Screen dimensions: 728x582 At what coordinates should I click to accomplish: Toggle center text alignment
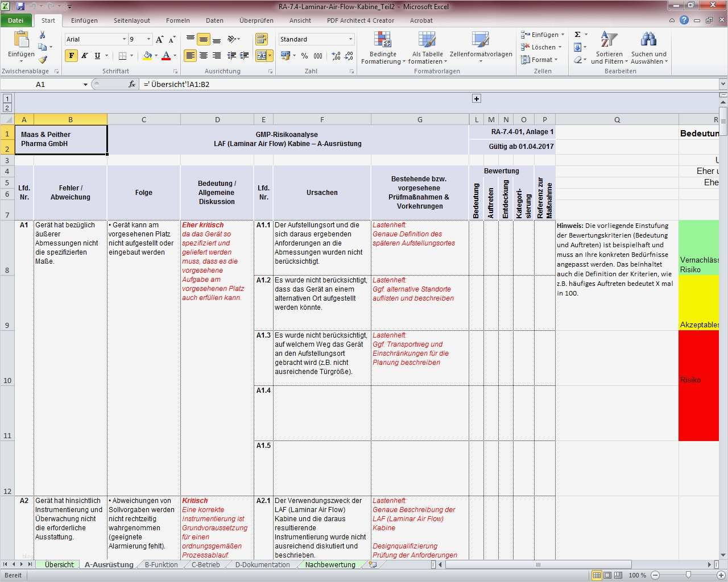pos(203,56)
